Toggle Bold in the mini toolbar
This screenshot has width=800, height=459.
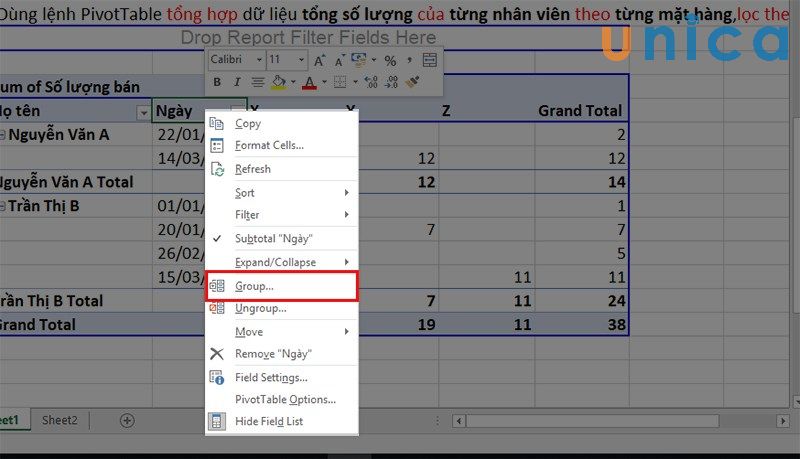pyautogui.click(x=217, y=82)
